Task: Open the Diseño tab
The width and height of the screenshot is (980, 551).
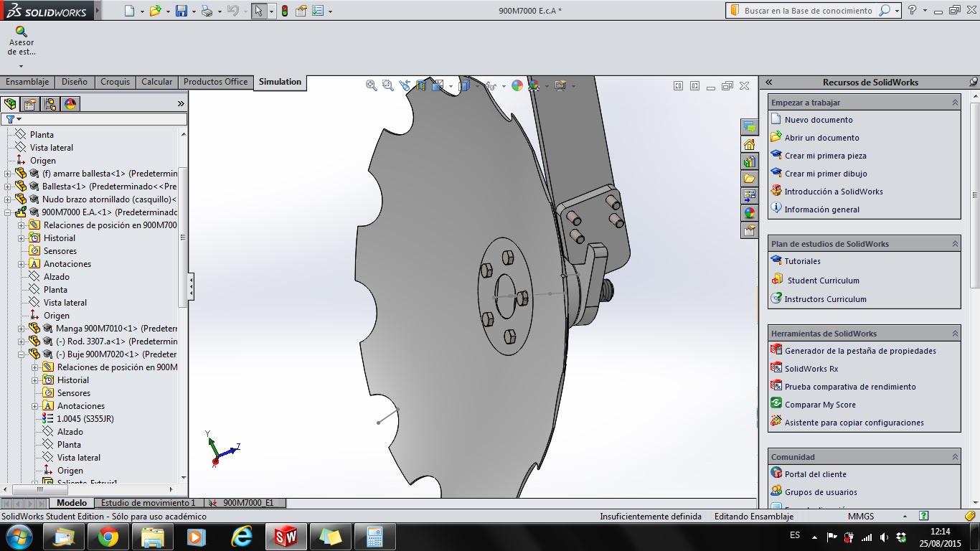Action: tap(75, 82)
